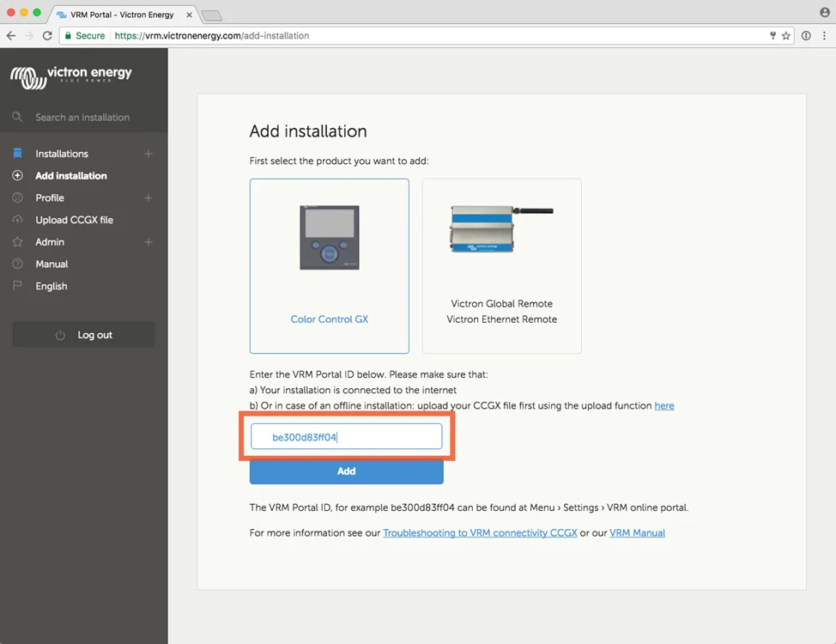
Task: Click the power icon on Log out
Action: [60, 335]
